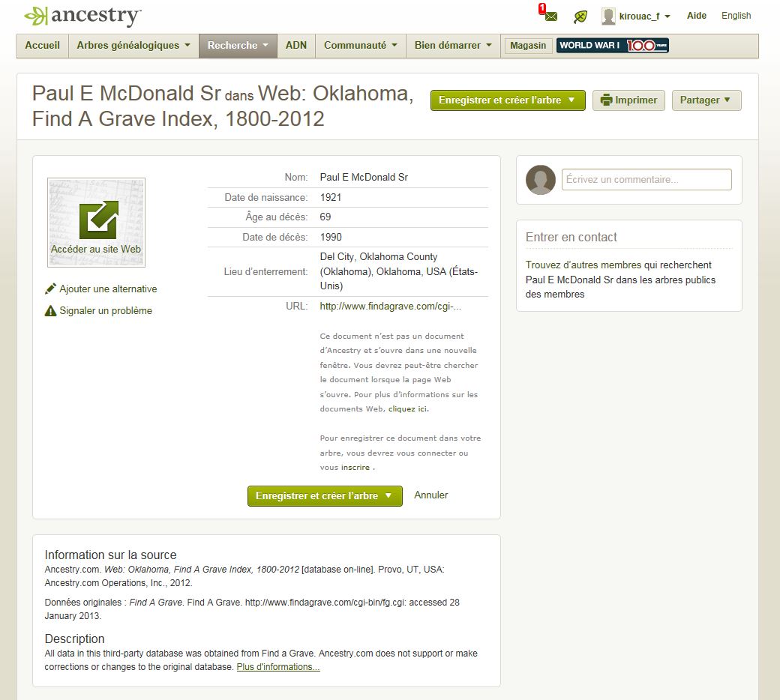Click the 'cliquez ici' link
Viewport: 780px width, 700px height.
(407, 408)
